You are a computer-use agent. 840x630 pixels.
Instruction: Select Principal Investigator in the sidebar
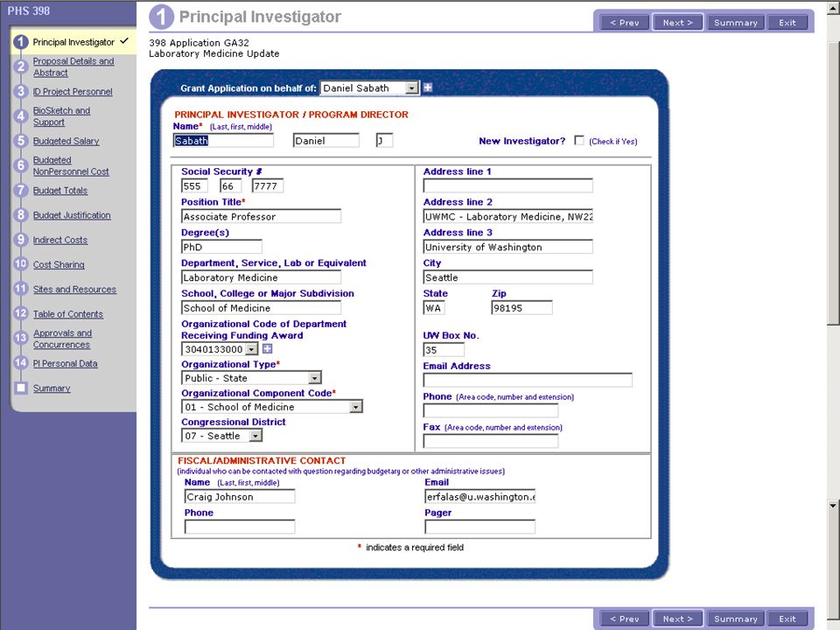pyautogui.click(x=73, y=42)
